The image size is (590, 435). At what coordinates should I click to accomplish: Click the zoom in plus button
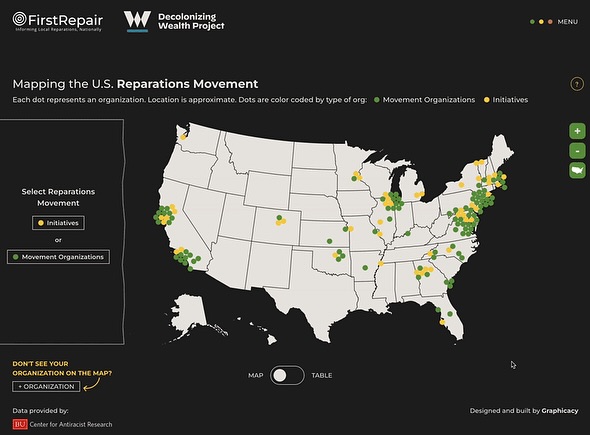(x=577, y=131)
